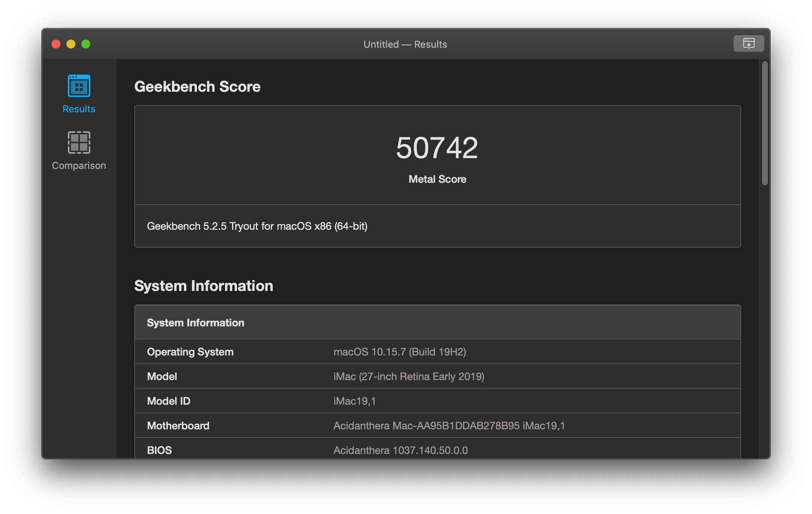Click the BIOS row label
The image size is (812, 514).
(159, 450)
